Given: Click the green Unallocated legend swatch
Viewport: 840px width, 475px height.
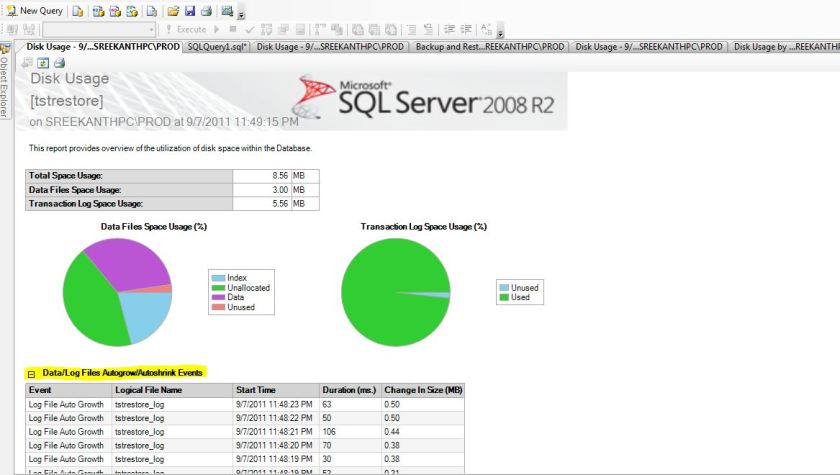Looking at the screenshot, I should pos(219,288).
